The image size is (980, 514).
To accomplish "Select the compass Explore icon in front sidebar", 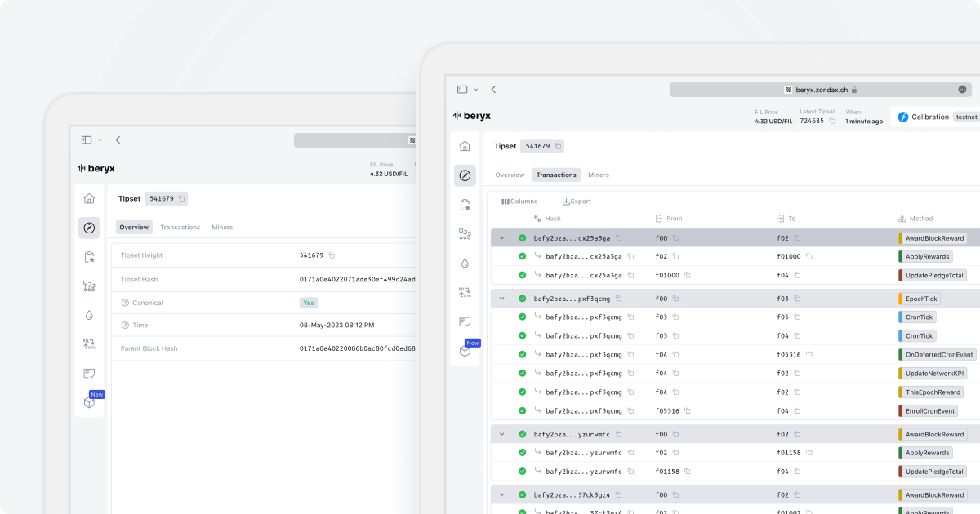I will [x=465, y=175].
